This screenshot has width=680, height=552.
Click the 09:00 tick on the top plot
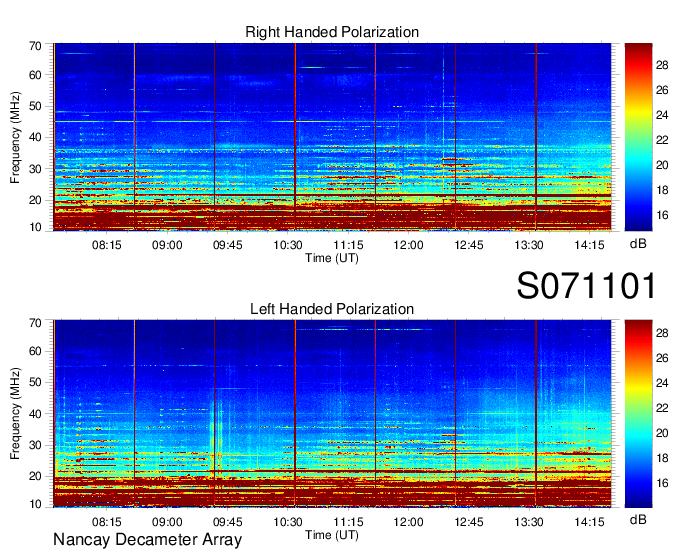(x=167, y=245)
